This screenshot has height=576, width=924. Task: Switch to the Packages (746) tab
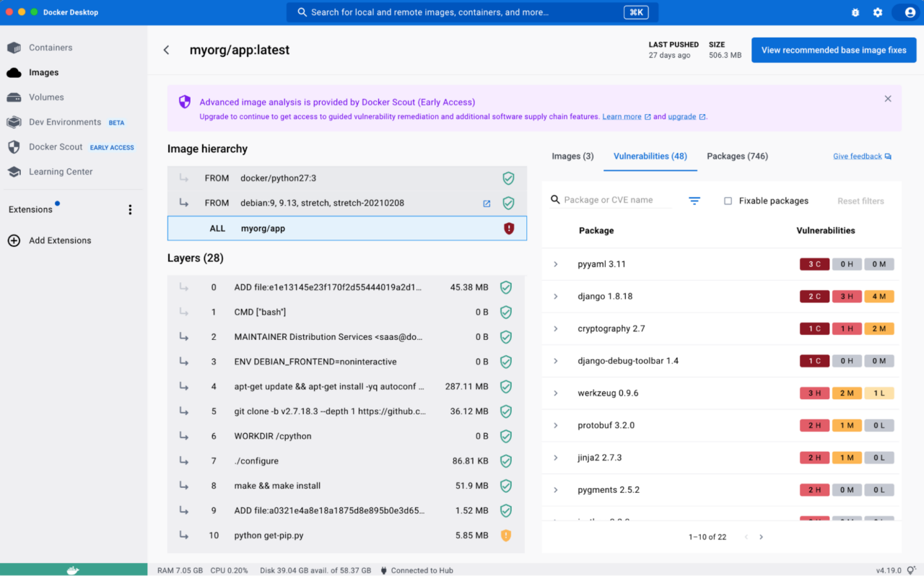(x=737, y=156)
